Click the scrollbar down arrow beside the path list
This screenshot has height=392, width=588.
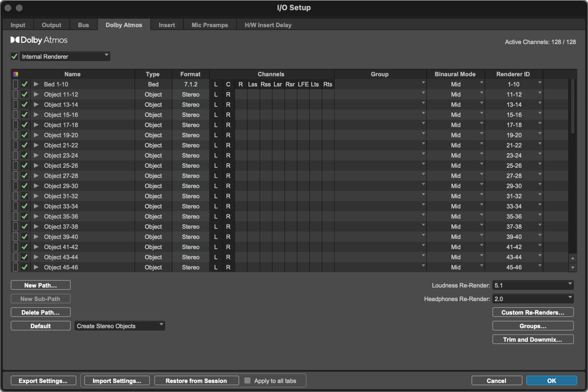click(x=573, y=267)
